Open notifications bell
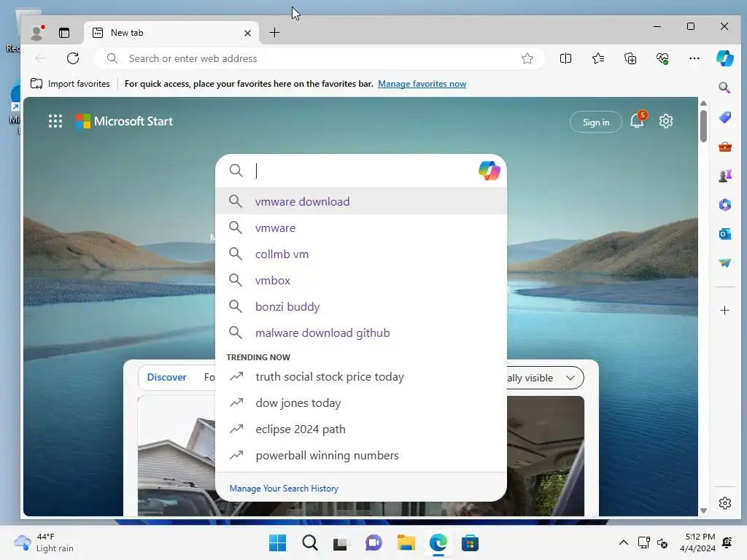The width and height of the screenshot is (747, 560). 638,120
